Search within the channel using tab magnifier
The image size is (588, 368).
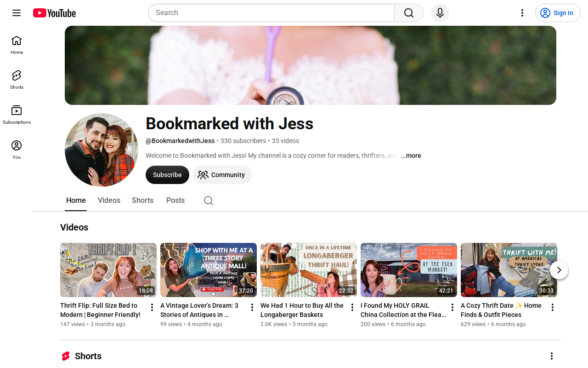coord(209,201)
